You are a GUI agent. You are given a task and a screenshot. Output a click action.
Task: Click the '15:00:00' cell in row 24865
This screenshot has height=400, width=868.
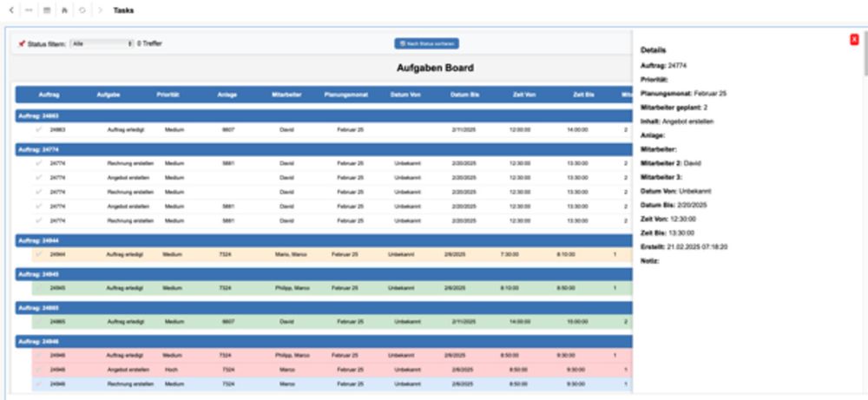point(577,321)
